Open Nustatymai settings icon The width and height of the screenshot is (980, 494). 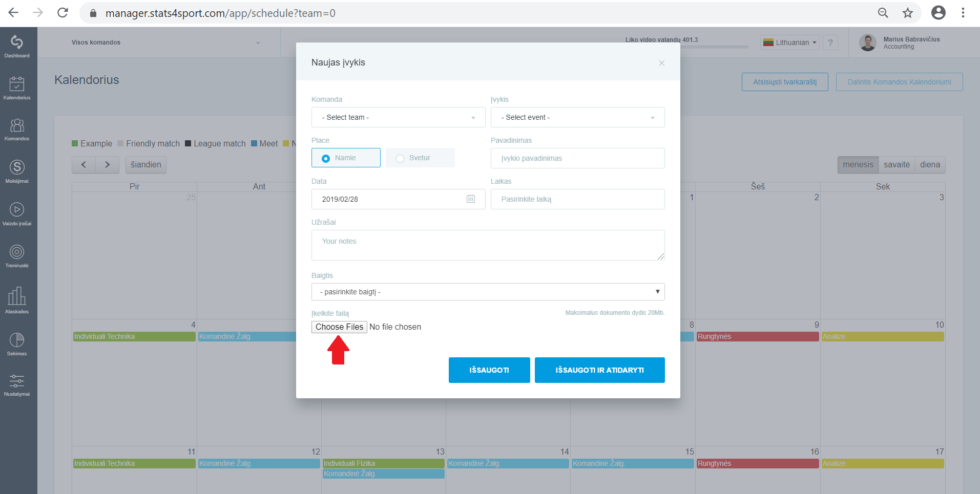click(x=17, y=381)
